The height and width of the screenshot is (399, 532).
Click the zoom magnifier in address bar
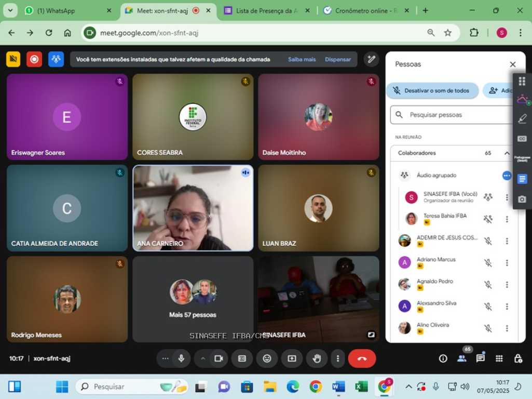(x=431, y=33)
